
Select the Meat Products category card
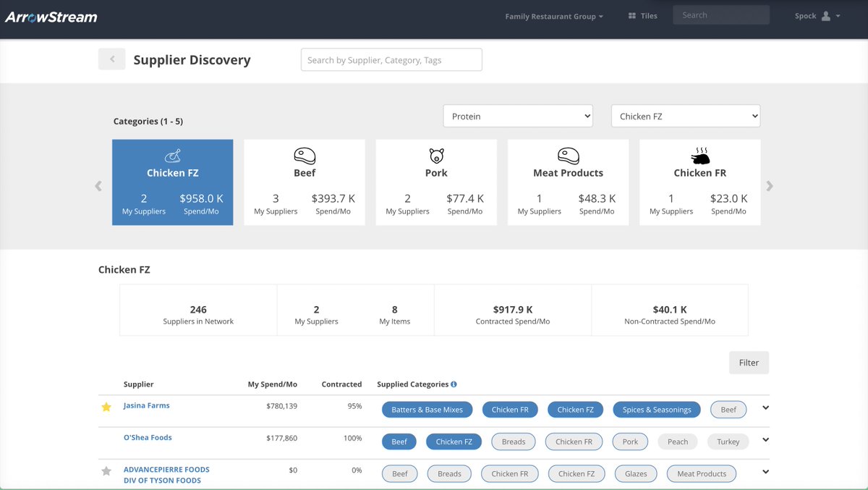coord(569,182)
